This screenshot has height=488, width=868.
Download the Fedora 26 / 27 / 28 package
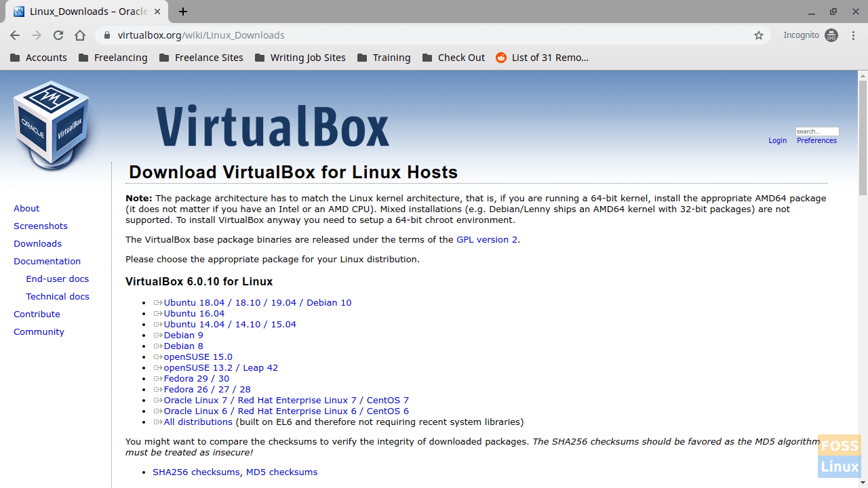(202, 389)
